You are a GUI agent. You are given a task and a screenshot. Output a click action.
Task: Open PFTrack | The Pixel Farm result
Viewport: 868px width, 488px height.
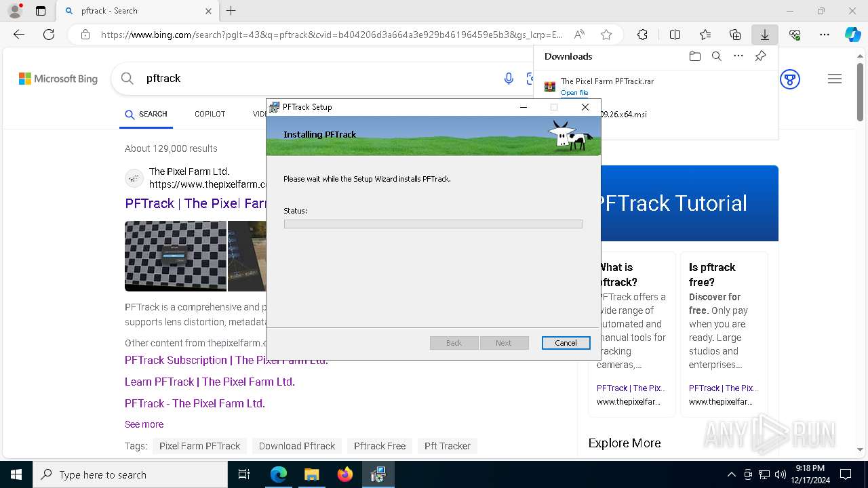[x=195, y=203]
